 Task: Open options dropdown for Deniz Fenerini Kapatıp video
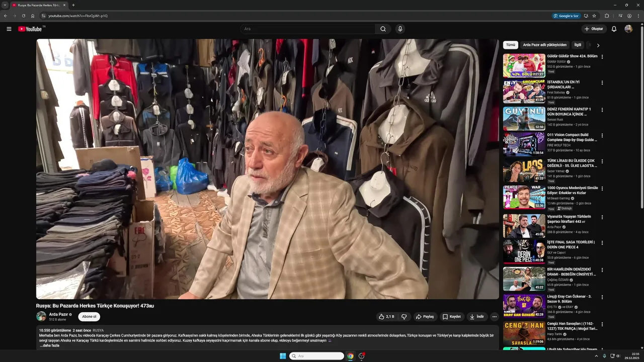602,109
